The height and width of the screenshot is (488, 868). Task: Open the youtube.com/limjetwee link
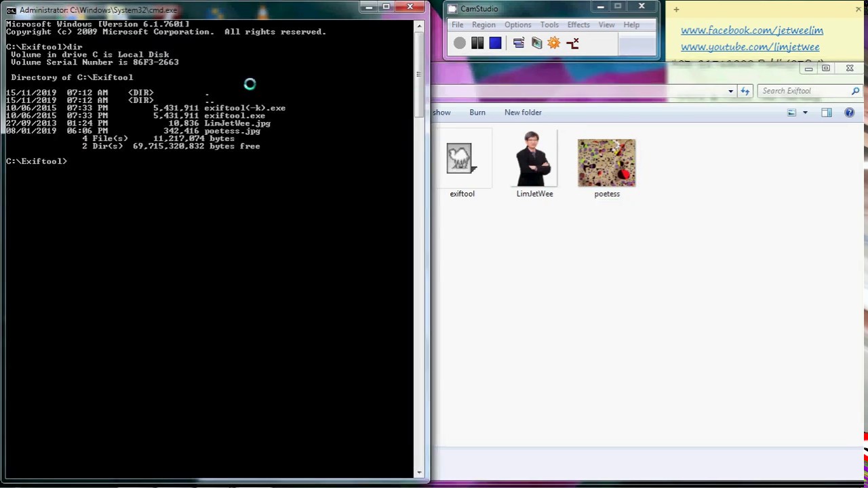click(x=750, y=47)
